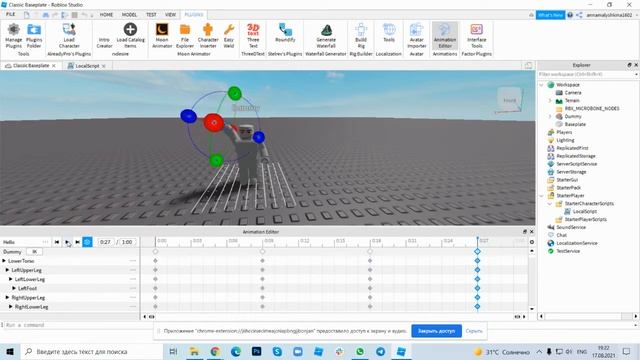Click What's New button
Viewport: 640px width, 360px height.
(x=550, y=15)
